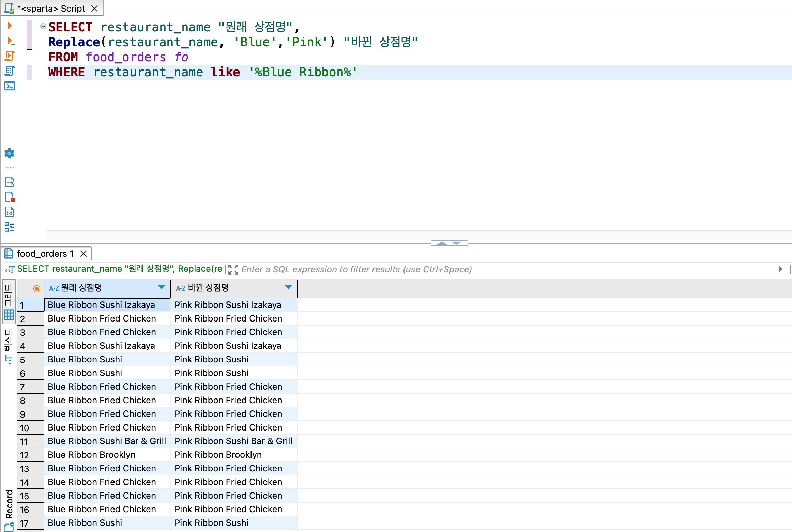Open editor settings gear icon
792x532 pixels.
(x=10, y=153)
